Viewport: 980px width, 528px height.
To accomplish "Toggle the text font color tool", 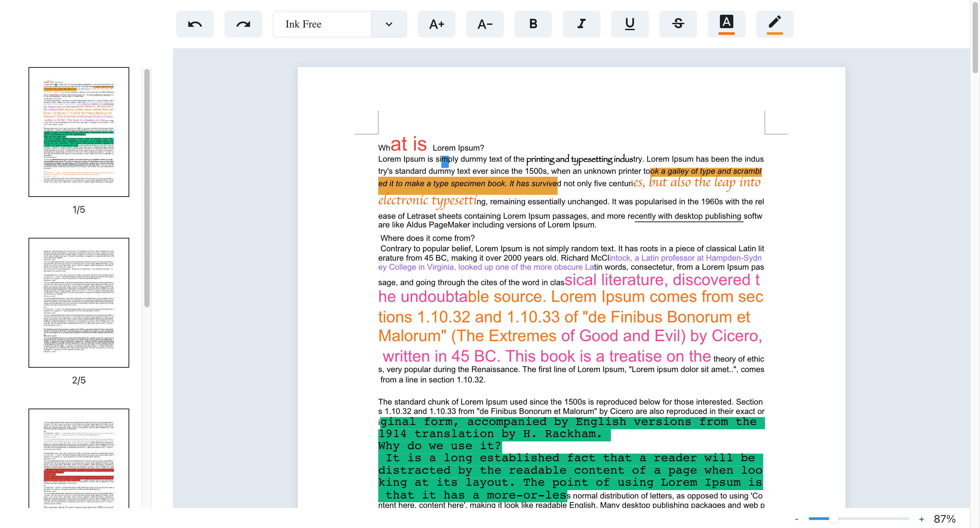I will tap(726, 24).
